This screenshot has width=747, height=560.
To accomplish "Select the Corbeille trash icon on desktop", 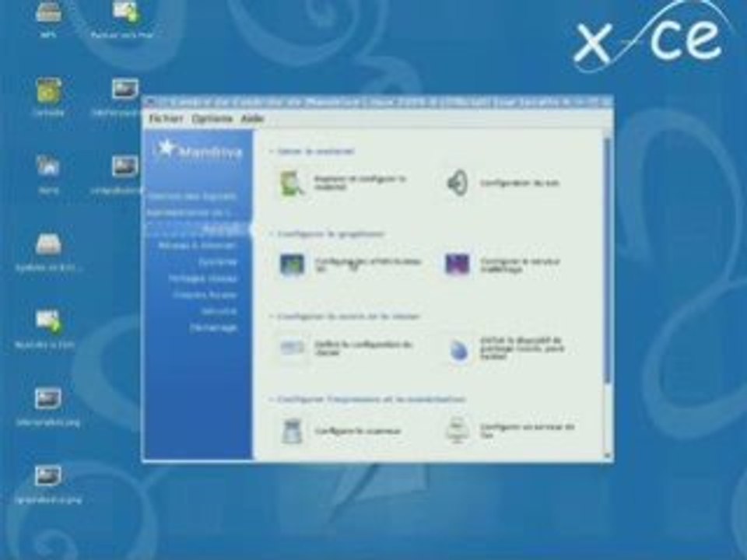I will coord(48,90).
